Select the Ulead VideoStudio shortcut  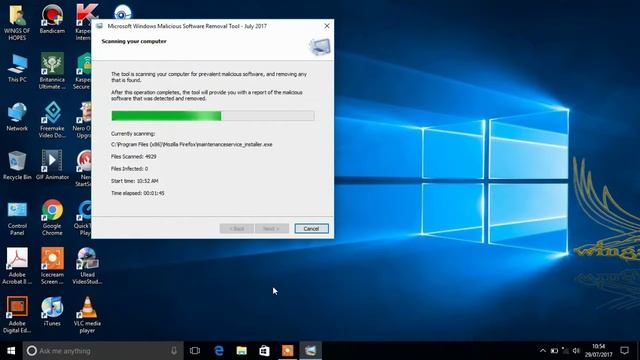tap(87, 266)
